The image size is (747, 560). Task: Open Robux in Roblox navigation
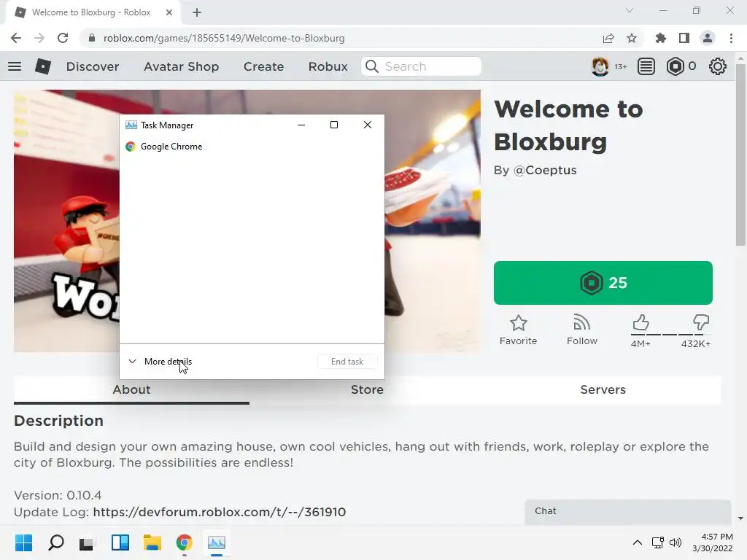coord(328,66)
